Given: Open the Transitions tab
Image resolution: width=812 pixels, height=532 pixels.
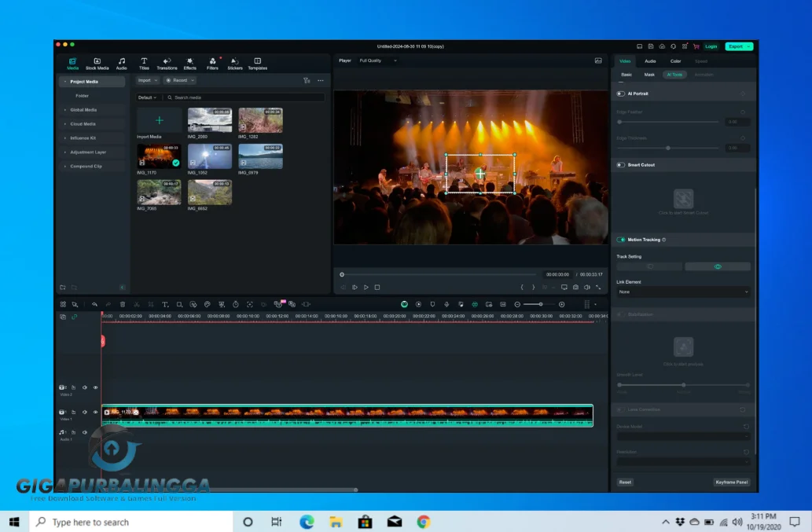Looking at the screenshot, I should pos(167,64).
